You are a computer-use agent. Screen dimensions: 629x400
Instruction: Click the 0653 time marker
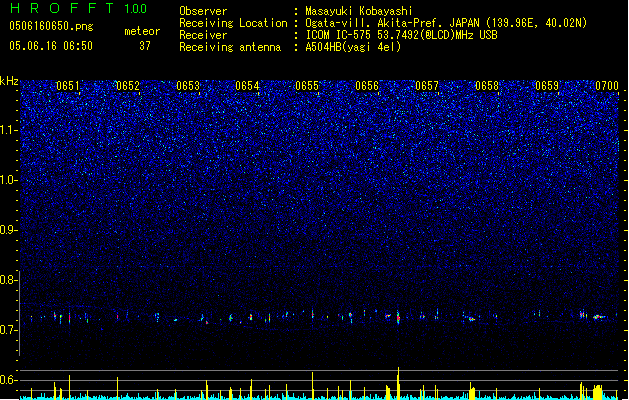pos(188,86)
